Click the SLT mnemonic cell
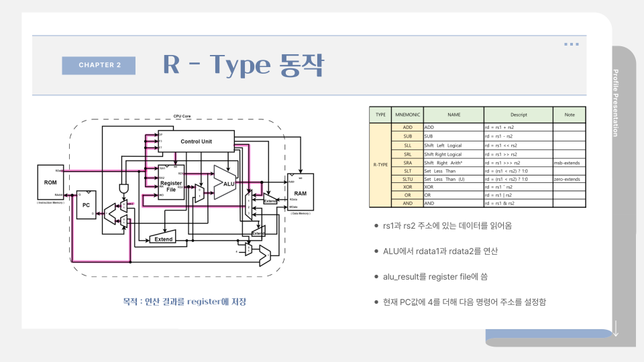Screen dimensions: 644x362 [x=407, y=171]
